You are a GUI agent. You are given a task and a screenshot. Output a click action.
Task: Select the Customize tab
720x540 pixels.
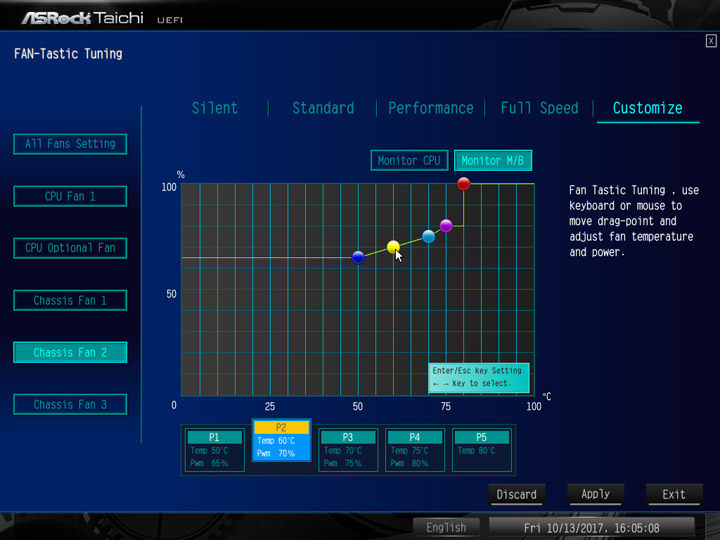pos(647,108)
